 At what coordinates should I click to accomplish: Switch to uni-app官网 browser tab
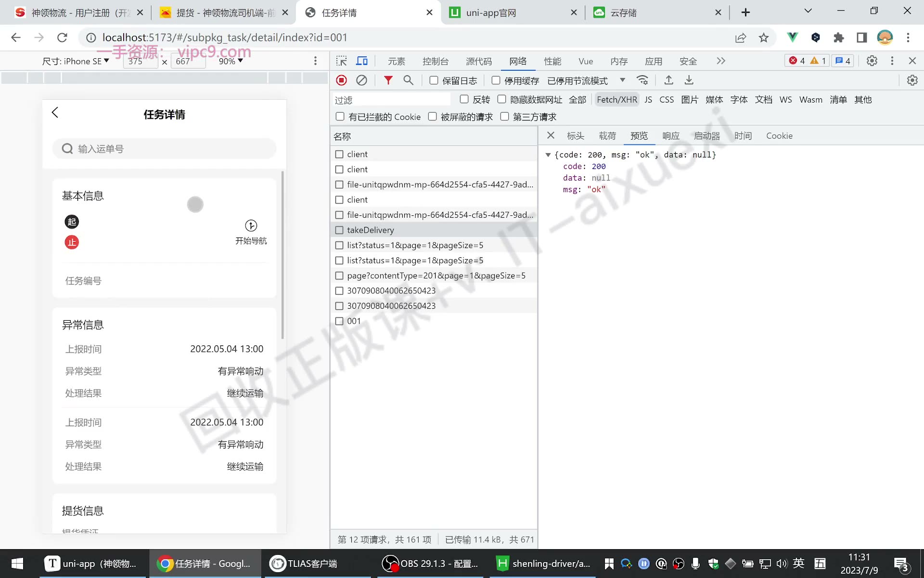click(x=513, y=13)
